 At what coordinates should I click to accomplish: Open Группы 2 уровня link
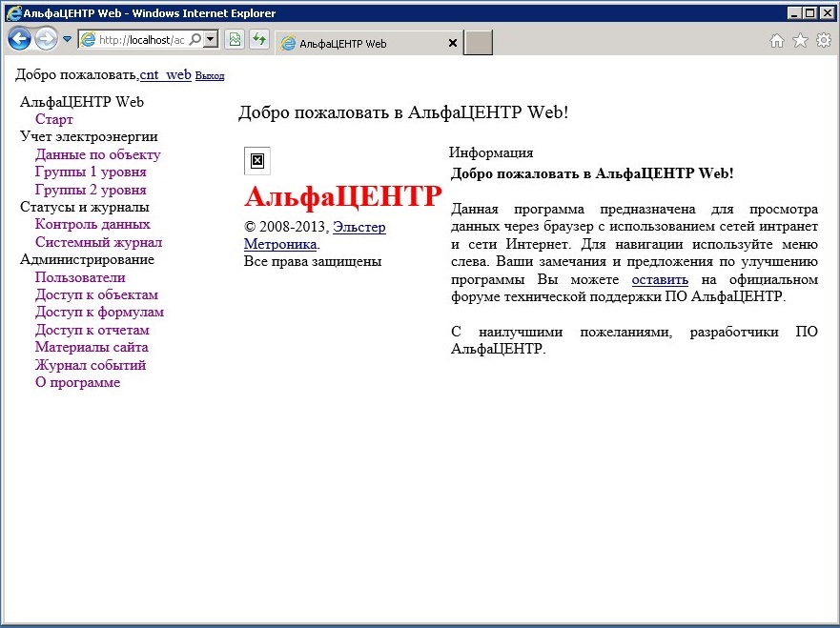(91, 190)
